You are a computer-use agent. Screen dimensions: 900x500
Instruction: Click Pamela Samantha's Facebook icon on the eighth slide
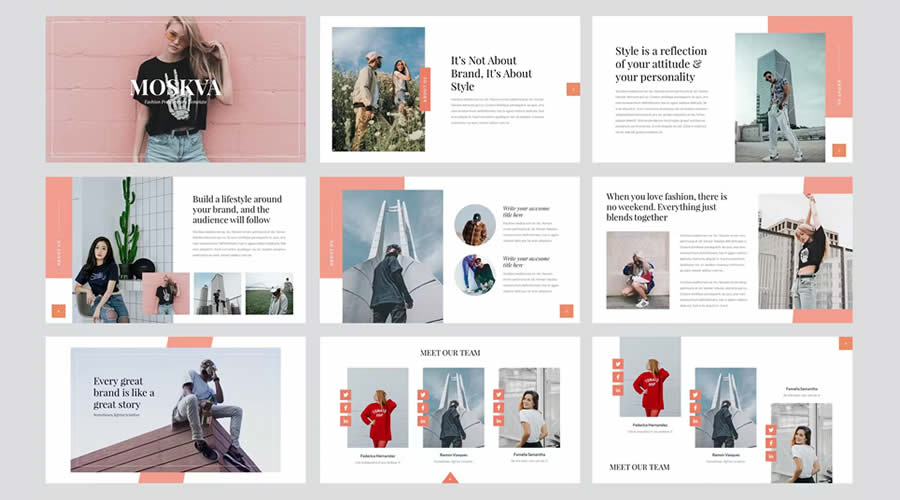[498, 408]
